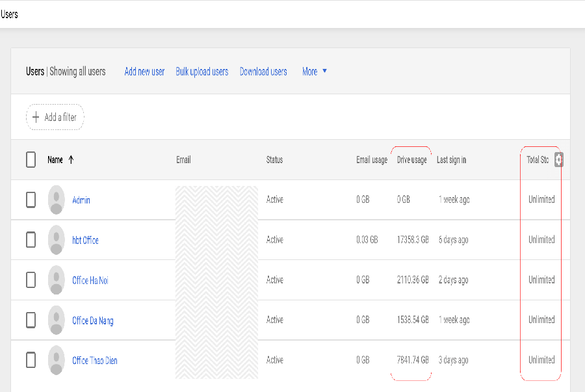This screenshot has width=585, height=392.
Task: Click Add a filter button
Action: coord(55,118)
